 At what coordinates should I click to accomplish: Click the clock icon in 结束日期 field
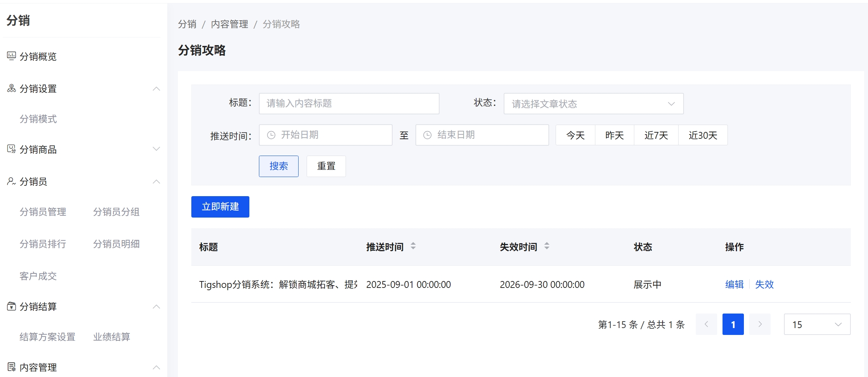pos(427,135)
